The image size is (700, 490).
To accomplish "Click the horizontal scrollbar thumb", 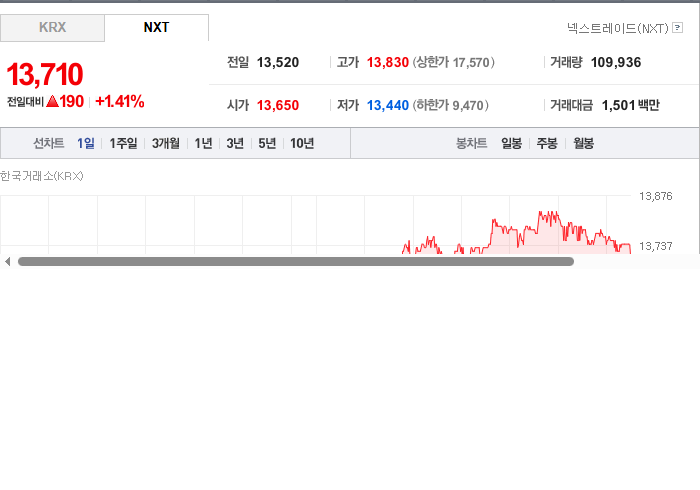I will click(x=296, y=262).
